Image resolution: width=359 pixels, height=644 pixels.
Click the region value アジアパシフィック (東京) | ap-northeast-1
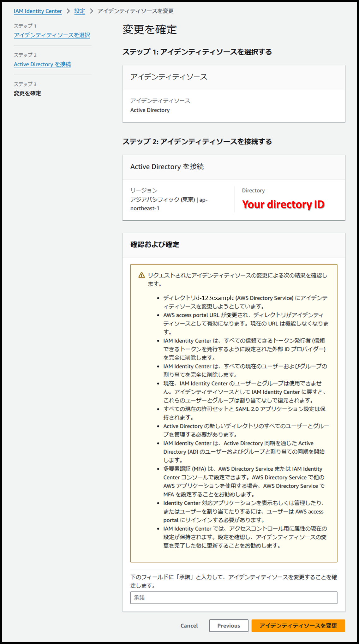pos(169,204)
